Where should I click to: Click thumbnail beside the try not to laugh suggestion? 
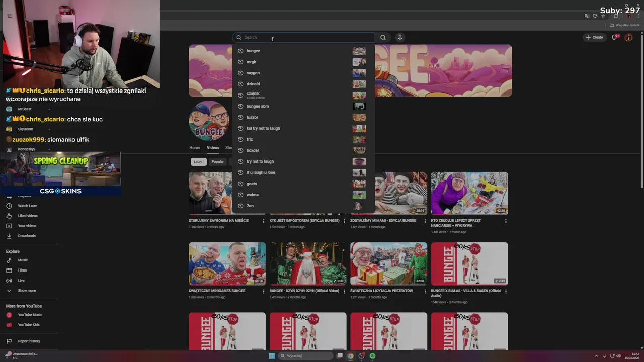(359, 161)
